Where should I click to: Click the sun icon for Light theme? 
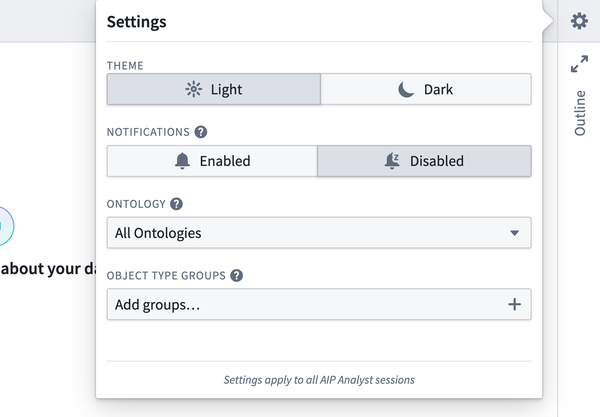click(194, 89)
